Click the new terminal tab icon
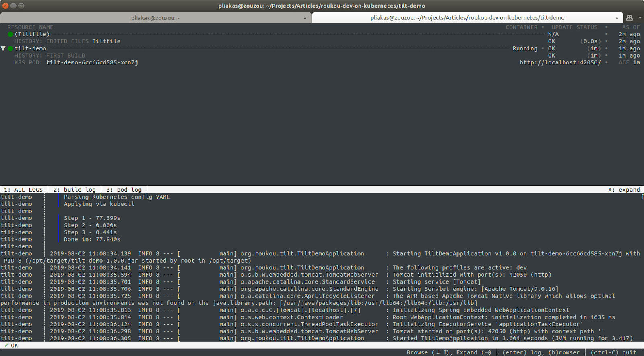644x356 pixels. pyautogui.click(x=630, y=18)
